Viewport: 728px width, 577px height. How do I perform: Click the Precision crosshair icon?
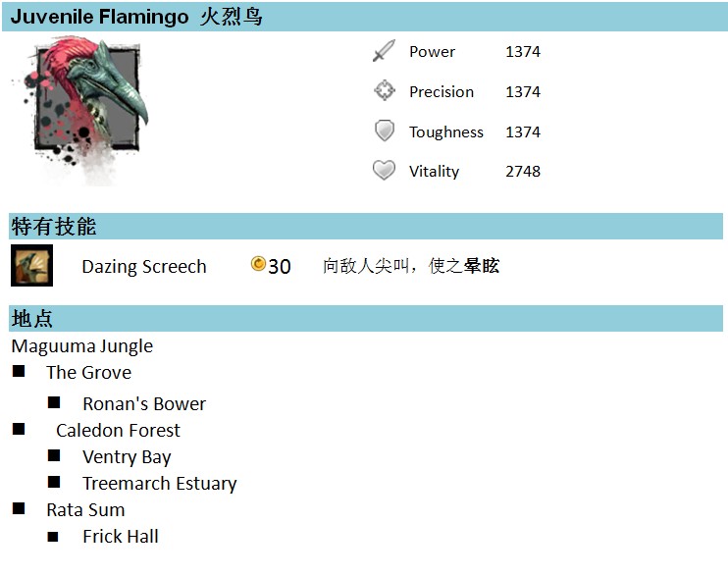385,90
